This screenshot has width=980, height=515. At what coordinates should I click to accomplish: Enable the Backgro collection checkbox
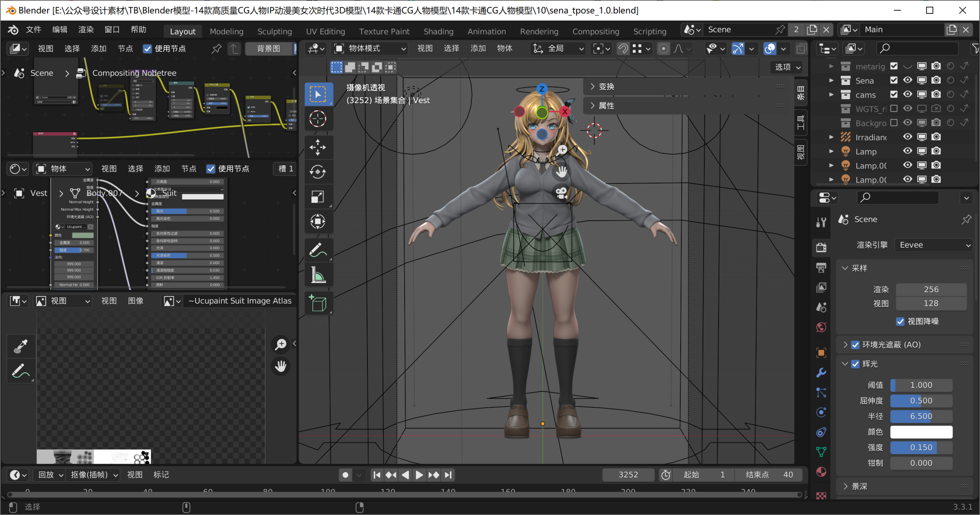click(x=894, y=123)
